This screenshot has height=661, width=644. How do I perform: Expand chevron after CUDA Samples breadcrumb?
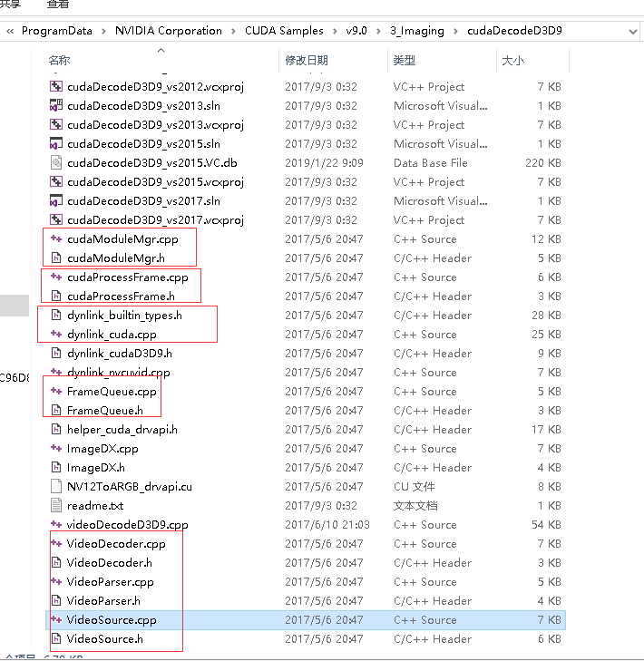(335, 31)
